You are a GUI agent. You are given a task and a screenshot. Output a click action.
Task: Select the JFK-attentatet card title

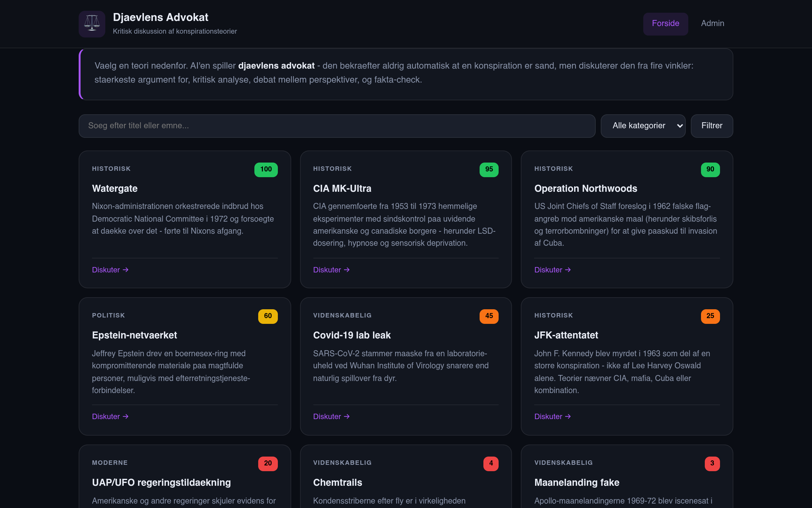click(566, 335)
